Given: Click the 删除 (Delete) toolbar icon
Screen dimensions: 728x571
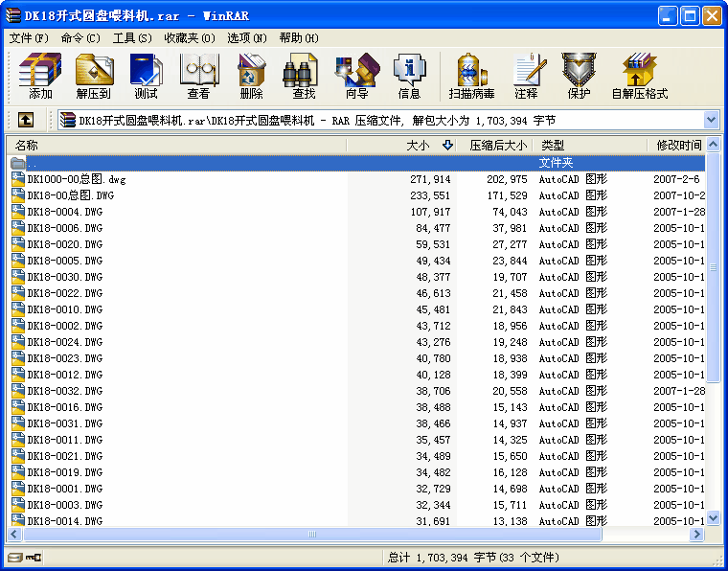Looking at the screenshot, I should pyautogui.click(x=251, y=76).
